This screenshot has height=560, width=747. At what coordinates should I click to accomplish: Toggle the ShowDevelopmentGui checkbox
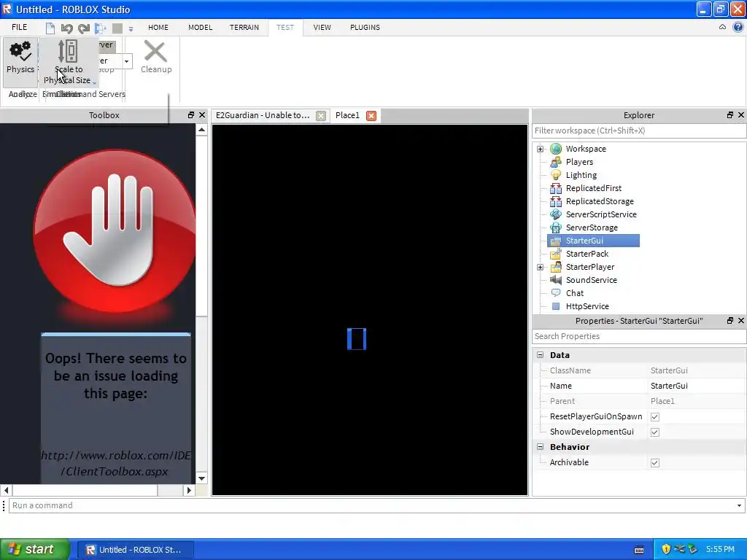[x=655, y=432]
